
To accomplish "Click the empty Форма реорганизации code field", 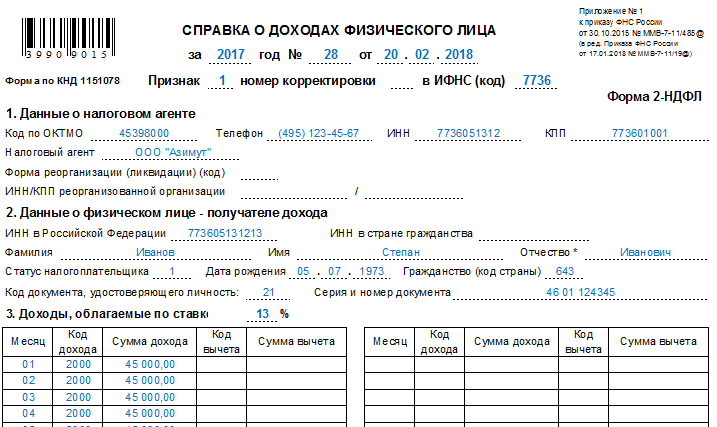I will tap(259, 173).
